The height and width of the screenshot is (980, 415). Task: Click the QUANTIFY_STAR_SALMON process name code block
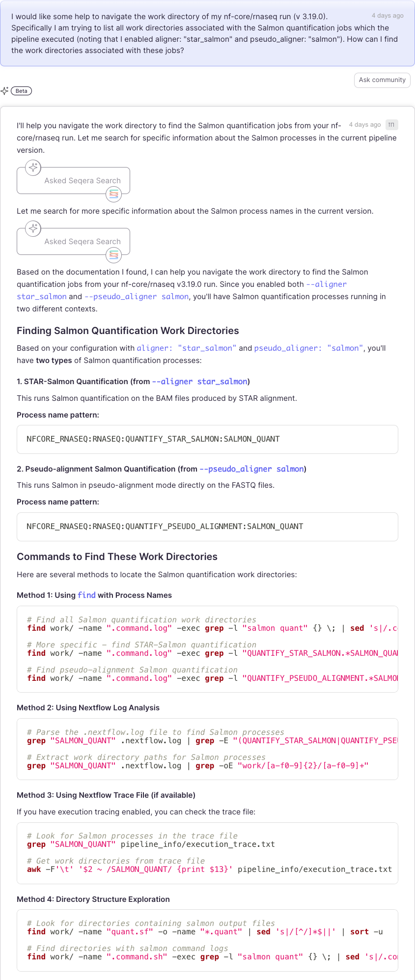207,439
